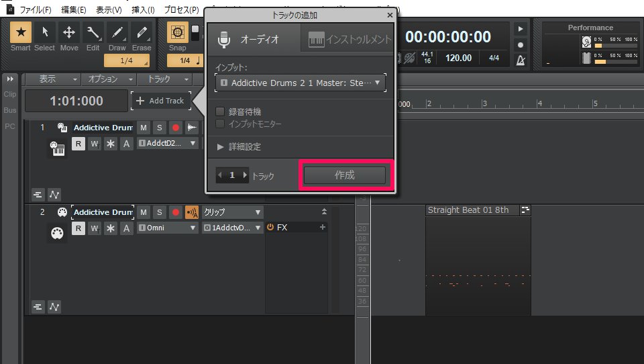The width and height of the screenshot is (644, 364).
Task: Solo track 2 Addictive Drums
Action: [x=160, y=212]
